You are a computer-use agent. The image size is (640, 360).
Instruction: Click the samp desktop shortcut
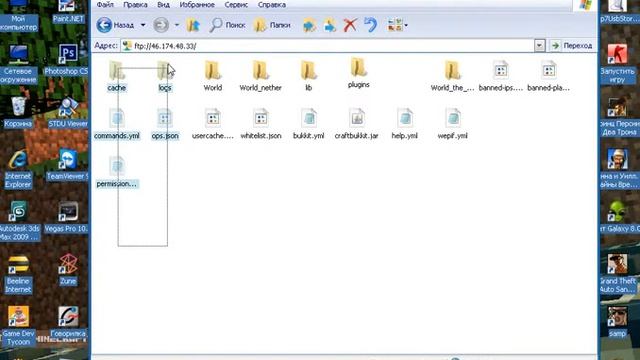coord(617,322)
